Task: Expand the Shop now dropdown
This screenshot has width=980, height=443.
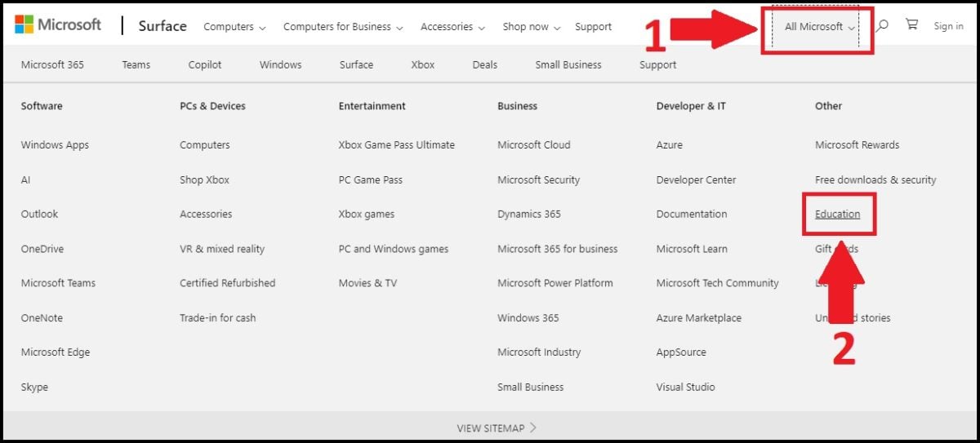Action: click(x=532, y=27)
